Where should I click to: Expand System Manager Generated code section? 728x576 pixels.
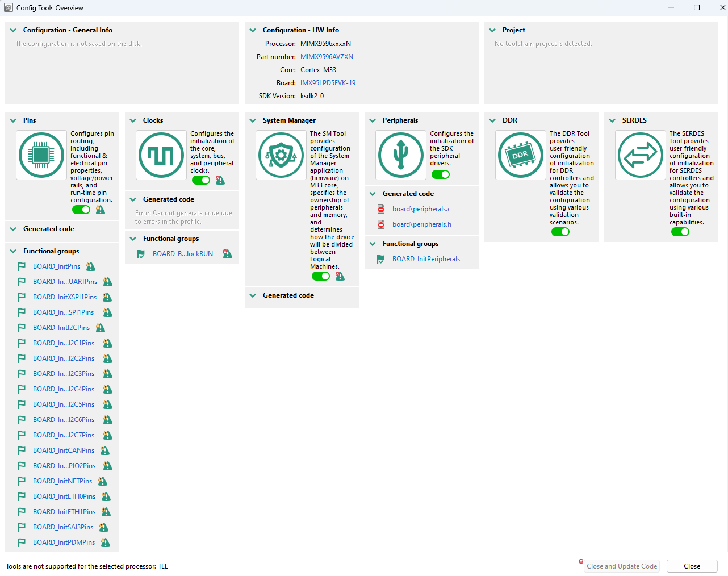coord(253,295)
